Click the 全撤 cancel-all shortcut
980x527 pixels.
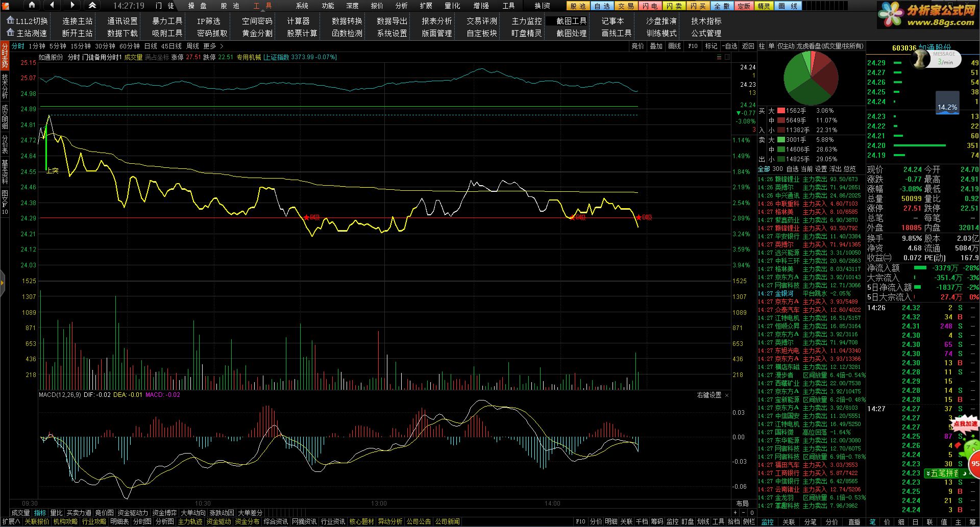[722, 6]
